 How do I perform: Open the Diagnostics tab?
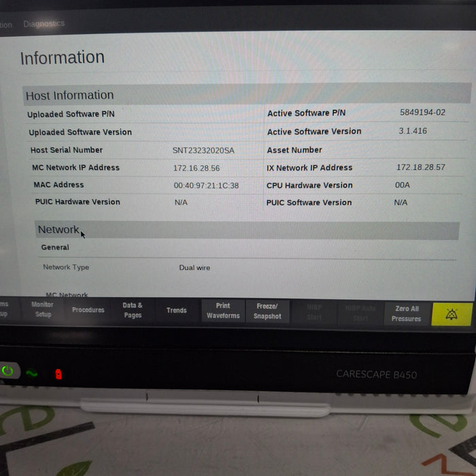point(44,23)
